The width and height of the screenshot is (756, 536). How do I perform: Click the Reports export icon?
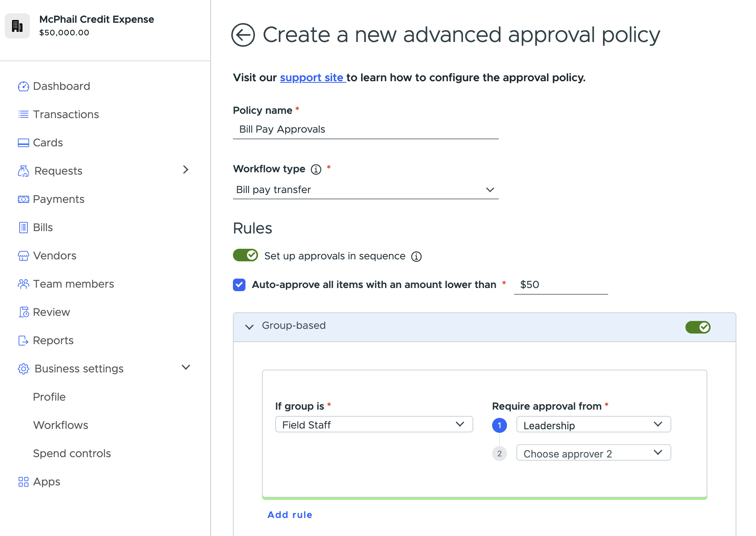click(24, 341)
